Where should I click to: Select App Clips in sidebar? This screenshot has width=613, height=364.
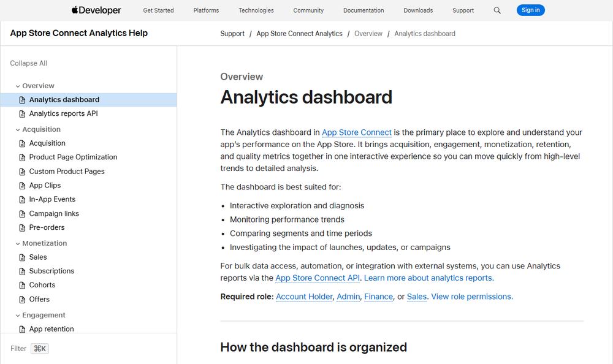[x=45, y=185]
